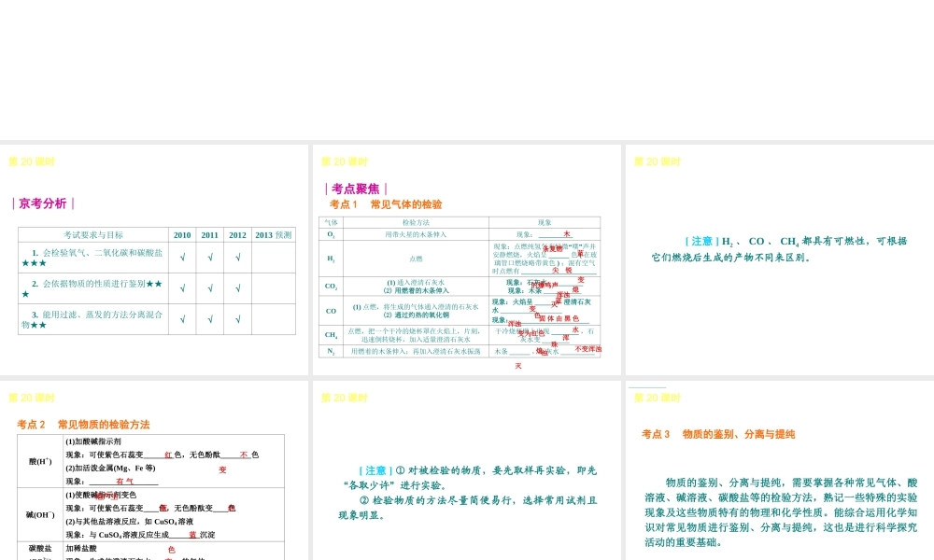Screen dimensions: 934x560
Task: Click the O₂ gas cell
Action: tap(332, 234)
